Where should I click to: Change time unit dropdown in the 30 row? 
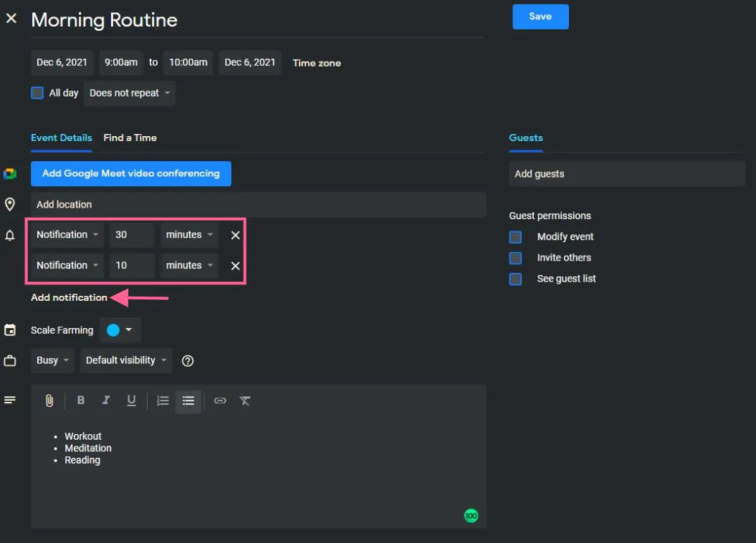pyautogui.click(x=189, y=235)
